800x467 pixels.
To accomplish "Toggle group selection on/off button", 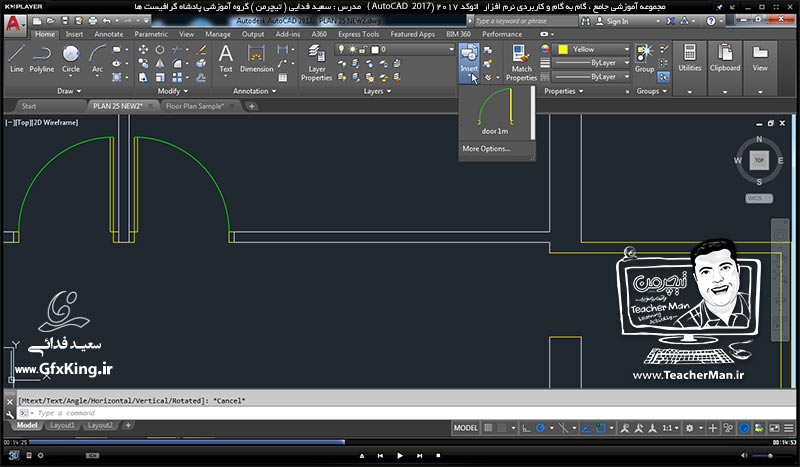I will (x=663, y=77).
